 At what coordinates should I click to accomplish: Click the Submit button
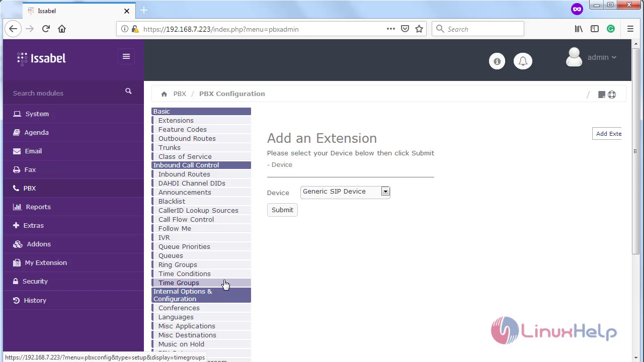[282, 210]
